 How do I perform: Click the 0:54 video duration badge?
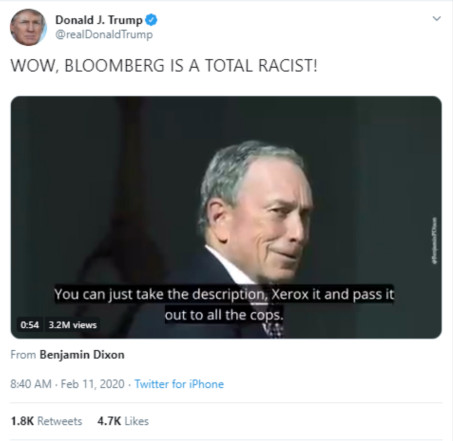tap(29, 325)
